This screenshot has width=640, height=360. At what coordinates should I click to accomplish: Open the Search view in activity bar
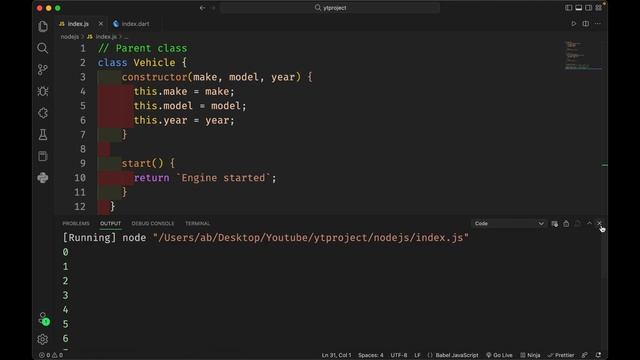pyautogui.click(x=43, y=48)
